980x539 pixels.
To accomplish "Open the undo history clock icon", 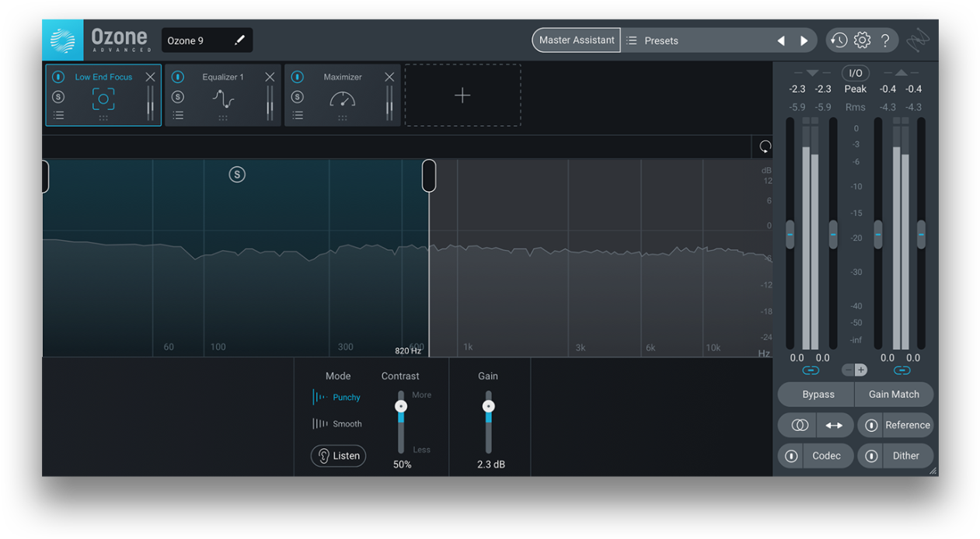I will (838, 40).
